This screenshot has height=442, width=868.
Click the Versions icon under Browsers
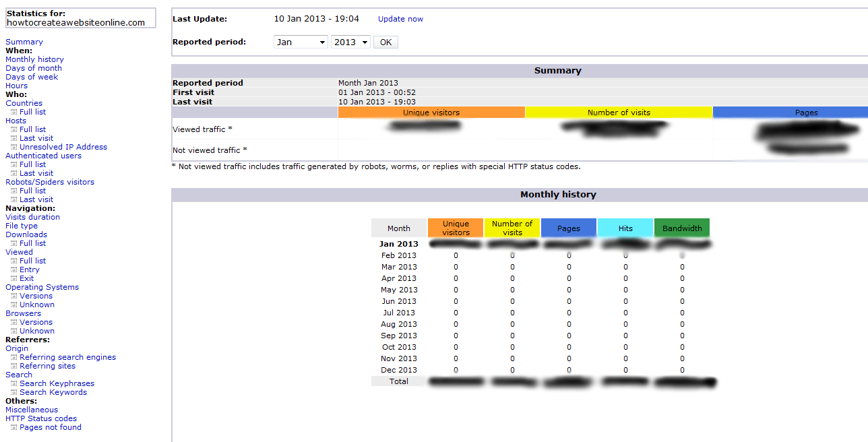15,322
